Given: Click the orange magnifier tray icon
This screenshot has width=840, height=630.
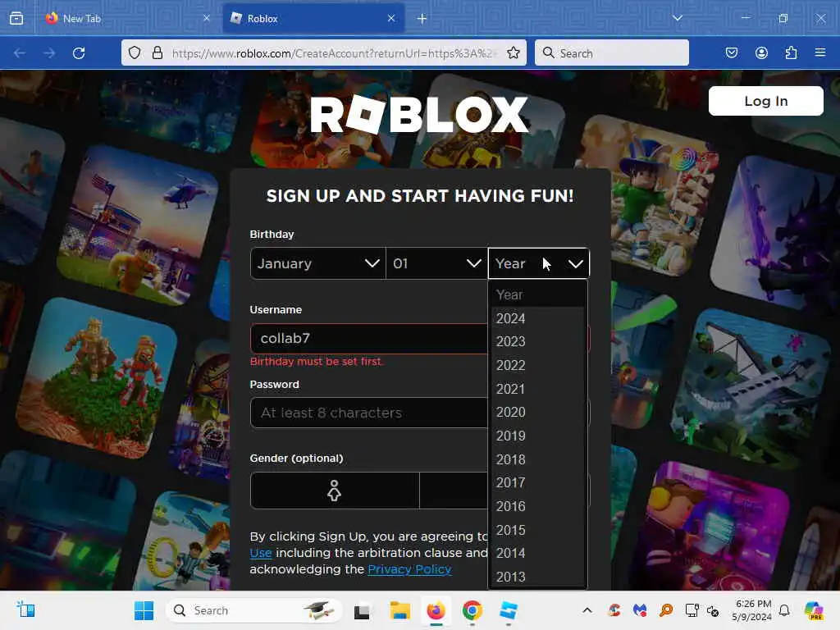Looking at the screenshot, I should click(x=666, y=610).
